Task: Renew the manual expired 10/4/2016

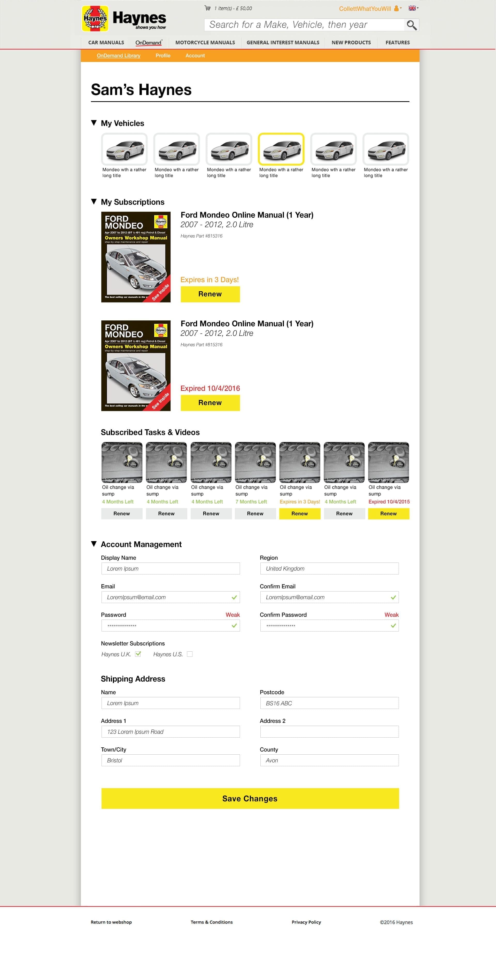Action: 210,403
